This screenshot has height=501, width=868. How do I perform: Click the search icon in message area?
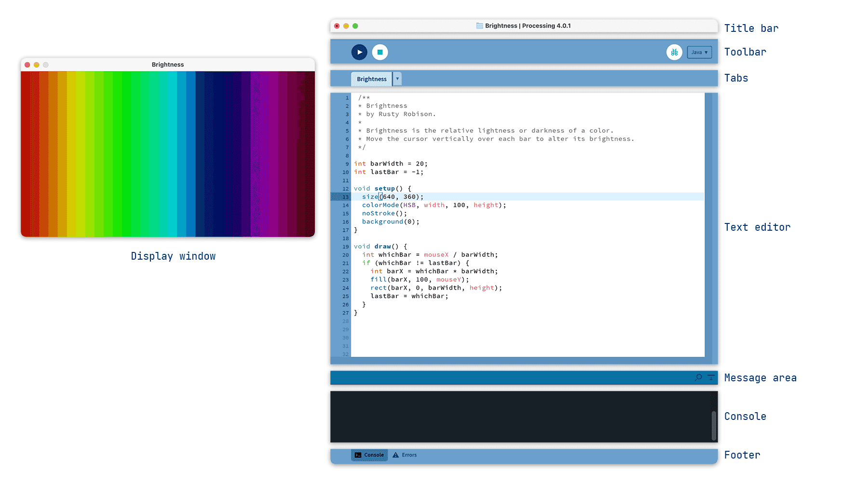point(698,377)
